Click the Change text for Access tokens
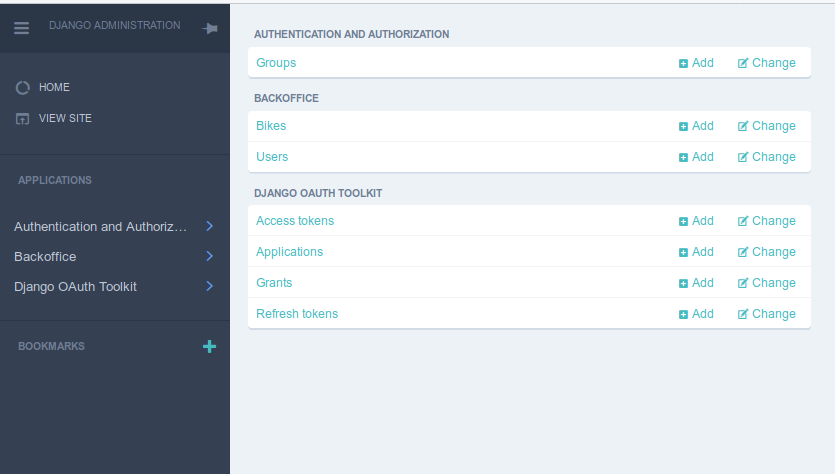835x474 pixels. 774,220
